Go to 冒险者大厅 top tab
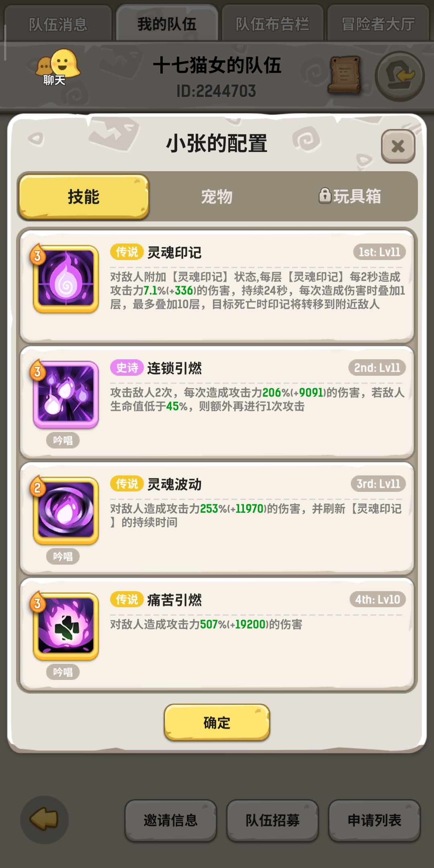This screenshot has height=868, width=434. pos(378,23)
